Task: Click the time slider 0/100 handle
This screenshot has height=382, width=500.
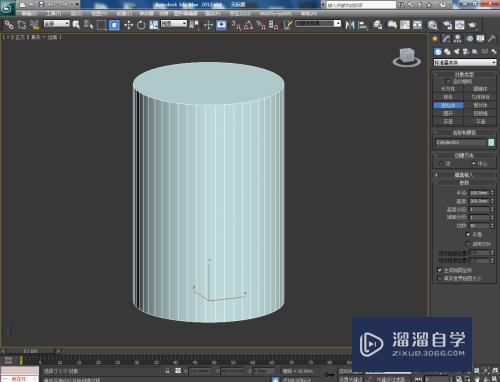Action: [30, 351]
